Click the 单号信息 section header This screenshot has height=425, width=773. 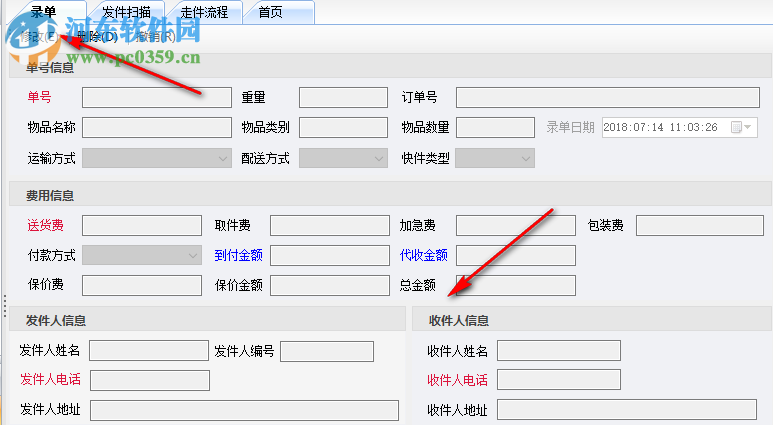tap(390, 66)
